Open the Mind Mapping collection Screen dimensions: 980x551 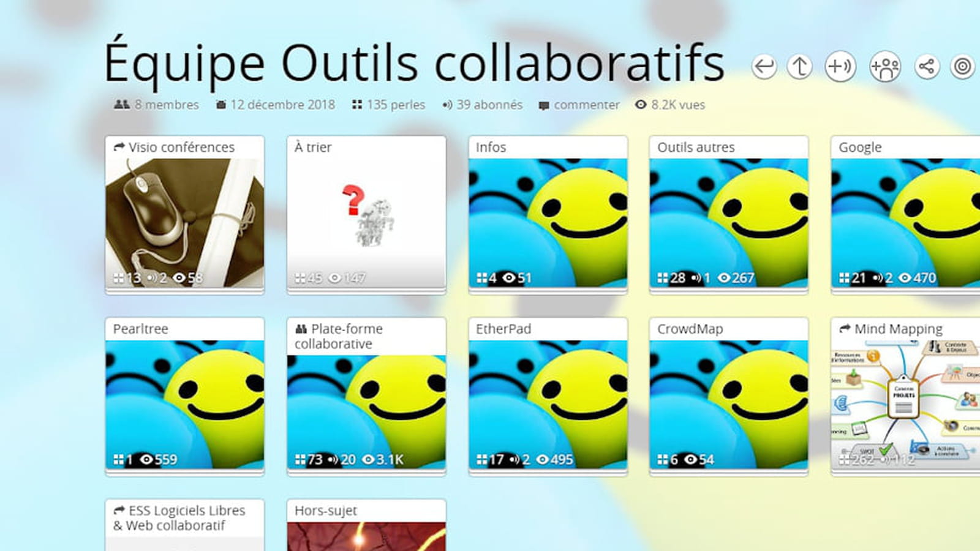pyautogui.click(x=905, y=396)
